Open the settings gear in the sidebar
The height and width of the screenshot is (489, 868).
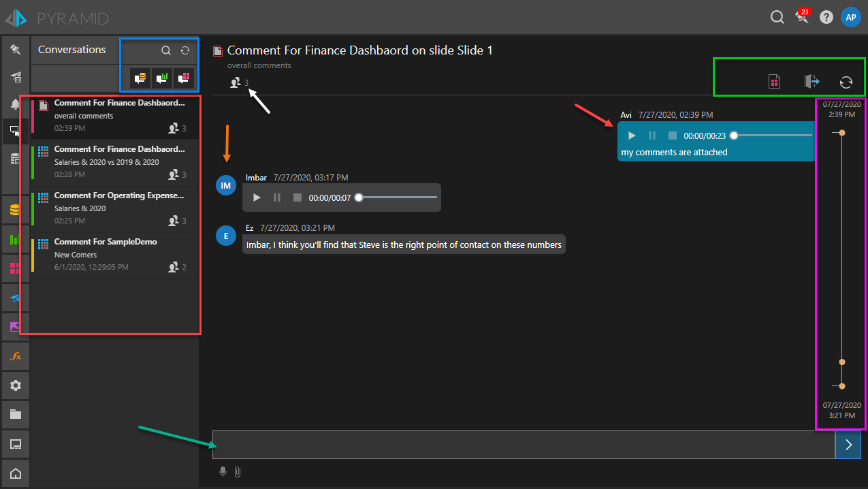(x=15, y=383)
